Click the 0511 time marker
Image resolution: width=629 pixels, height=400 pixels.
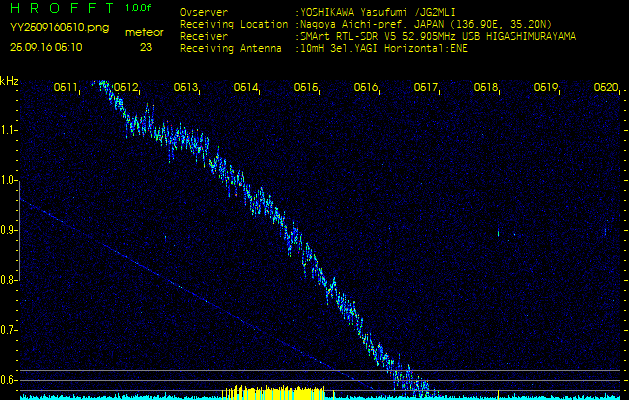pyautogui.click(x=66, y=88)
